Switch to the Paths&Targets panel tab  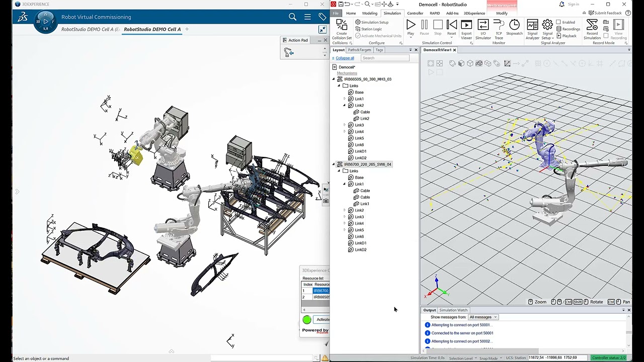click(x=359, y=50)
